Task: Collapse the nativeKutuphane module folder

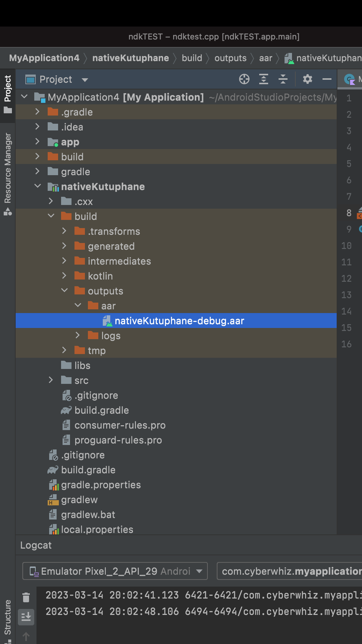Action: (38, 186)
